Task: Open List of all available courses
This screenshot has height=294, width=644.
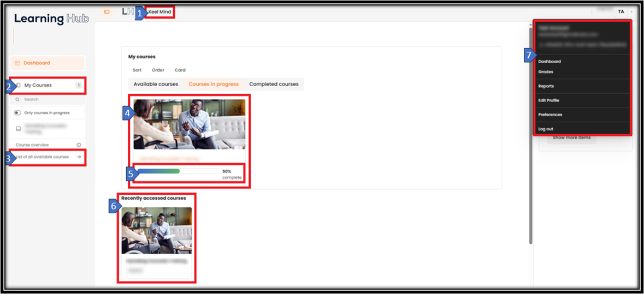Action: click(x=48, y=157)
